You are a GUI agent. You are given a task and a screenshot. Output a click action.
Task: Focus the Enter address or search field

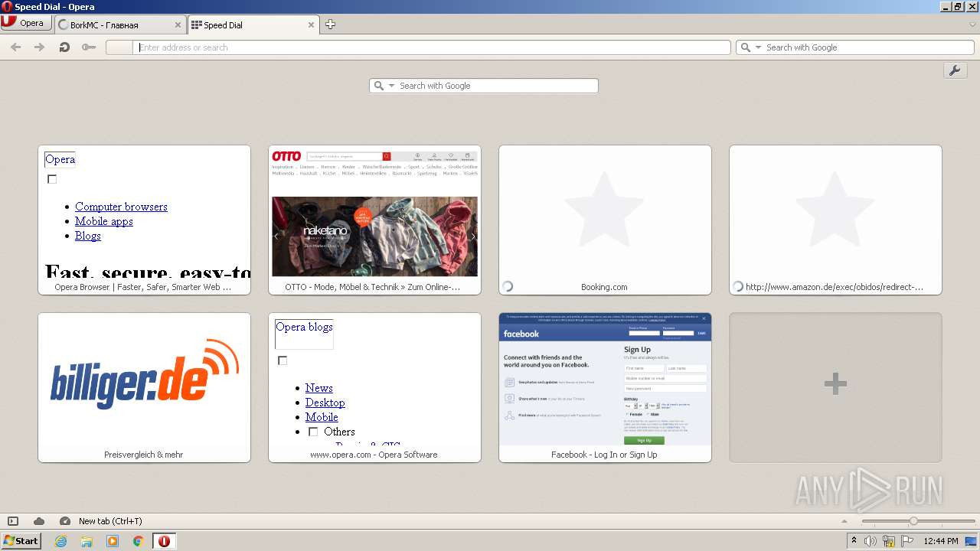(x=433, y=47)
